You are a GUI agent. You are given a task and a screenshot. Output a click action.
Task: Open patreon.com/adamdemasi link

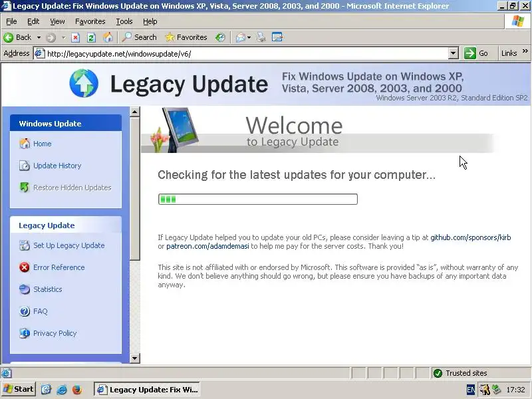coord(207,246)
